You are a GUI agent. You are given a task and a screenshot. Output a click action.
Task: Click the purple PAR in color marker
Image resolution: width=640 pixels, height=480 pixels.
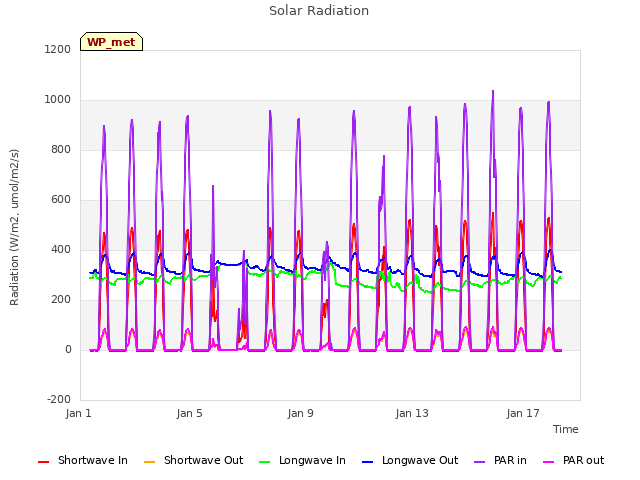tap(480, 462)
